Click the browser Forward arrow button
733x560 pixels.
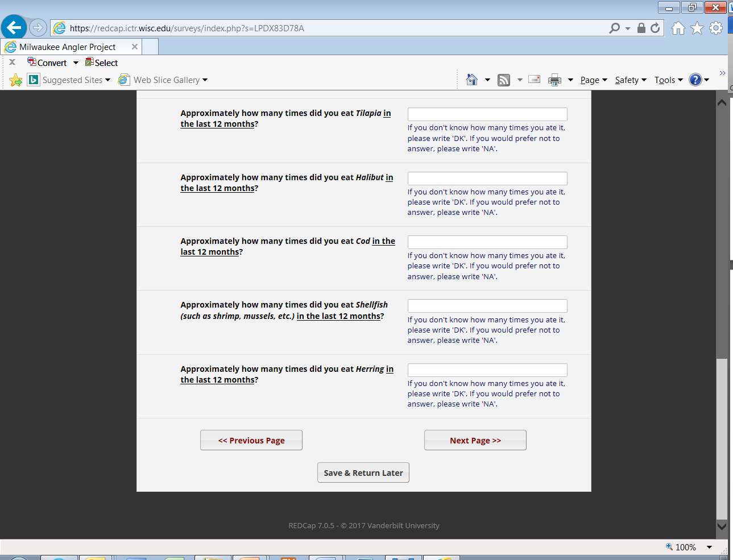click(x=38, y=27)
